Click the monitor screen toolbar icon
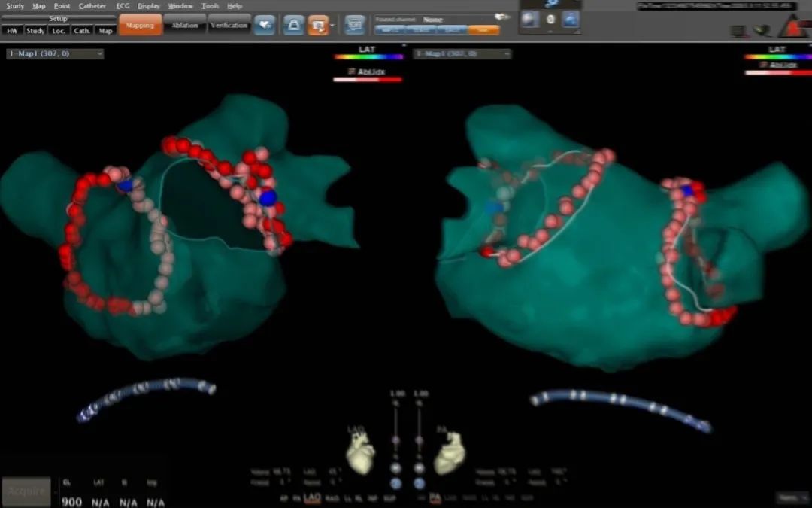The width and height of the screenshot is (812, 508). click(355, 25)
